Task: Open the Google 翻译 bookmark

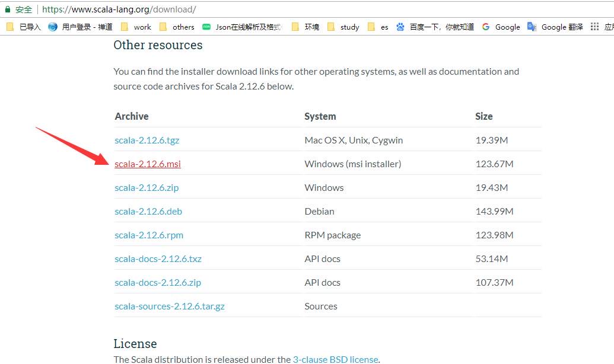Action: pyautogui.click(x=555, y=27)
